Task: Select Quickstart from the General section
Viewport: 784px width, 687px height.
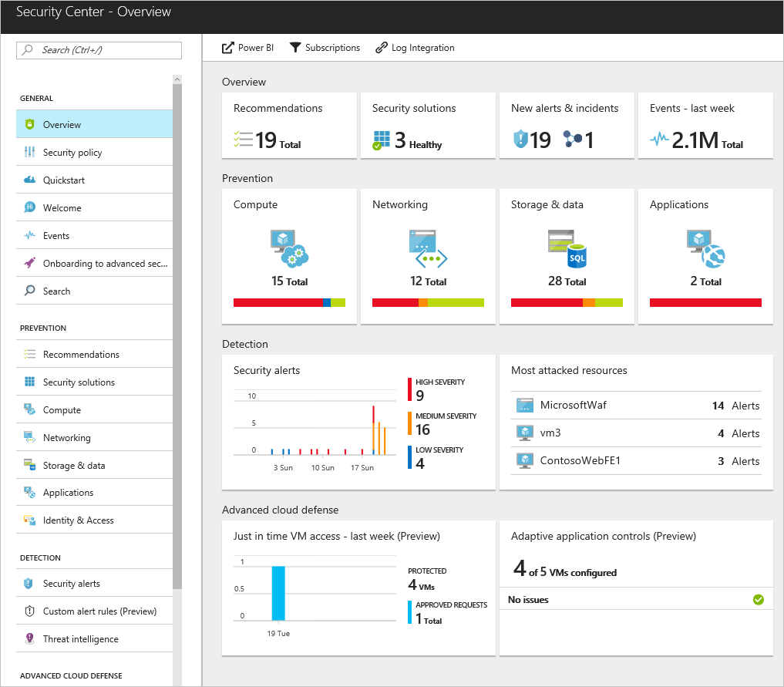Action: tap(95, 180)
